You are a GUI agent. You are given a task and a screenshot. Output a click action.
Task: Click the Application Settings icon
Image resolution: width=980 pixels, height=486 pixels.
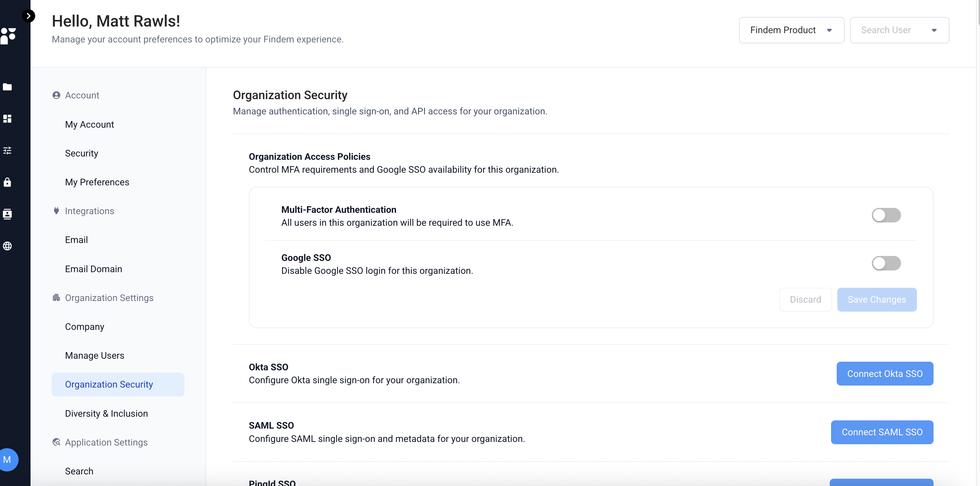pos(56,442)
